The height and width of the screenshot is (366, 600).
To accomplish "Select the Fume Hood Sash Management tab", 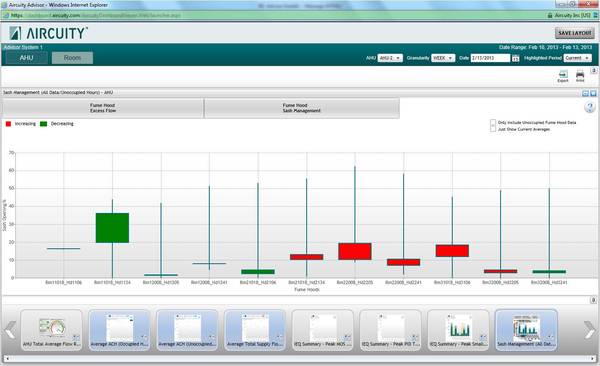I will pyautogui.click(x=302, y=108).
